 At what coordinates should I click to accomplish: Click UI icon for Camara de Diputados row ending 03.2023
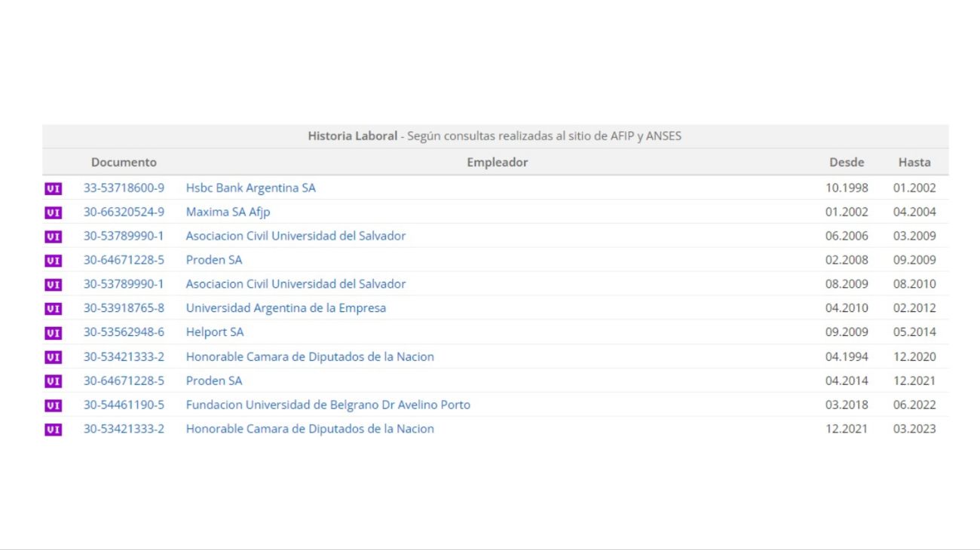coord(53,429)
